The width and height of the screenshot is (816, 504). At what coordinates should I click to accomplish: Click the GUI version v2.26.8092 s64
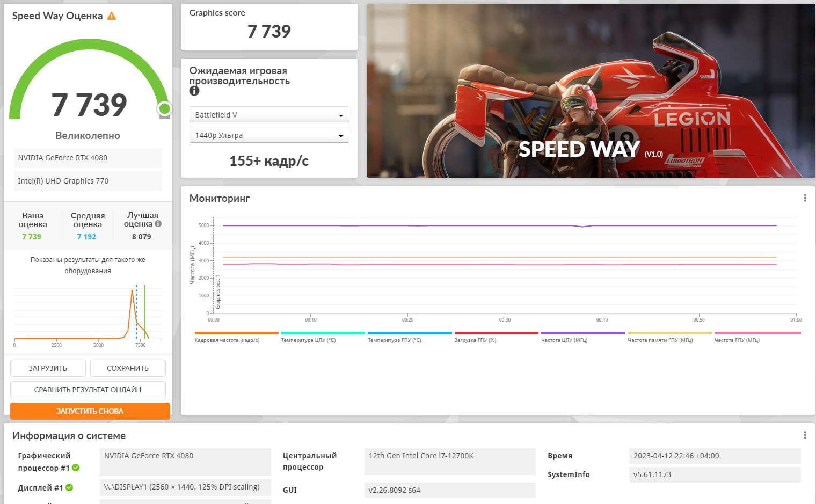pos(450,490)
